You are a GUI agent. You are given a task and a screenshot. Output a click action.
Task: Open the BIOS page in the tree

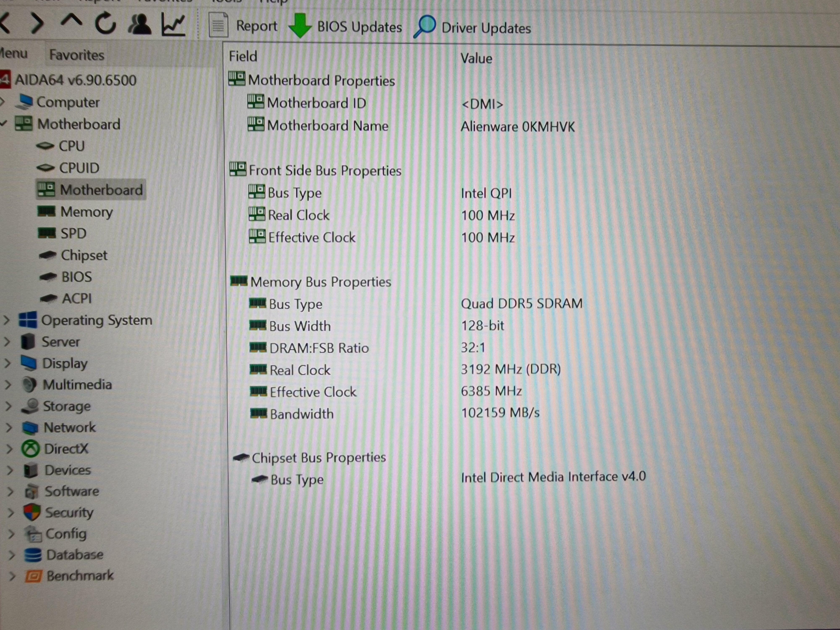(77, 277)
